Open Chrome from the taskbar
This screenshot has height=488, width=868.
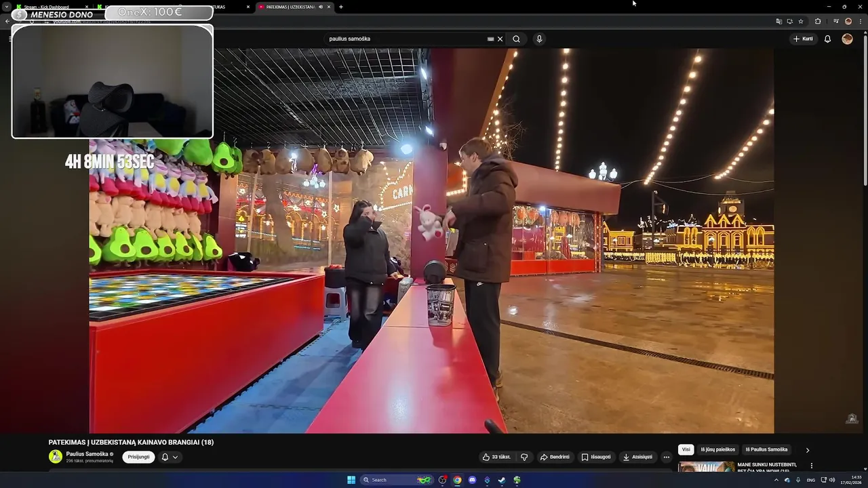[x=457, y=480]
